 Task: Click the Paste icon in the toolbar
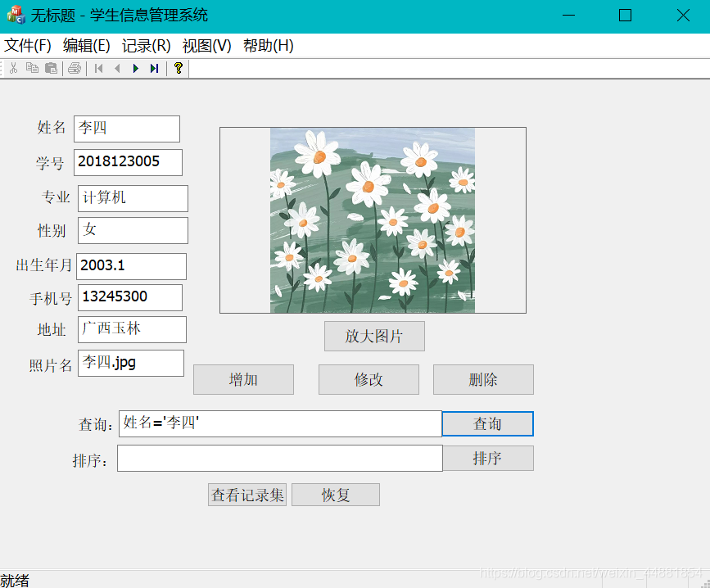point(51,68)
